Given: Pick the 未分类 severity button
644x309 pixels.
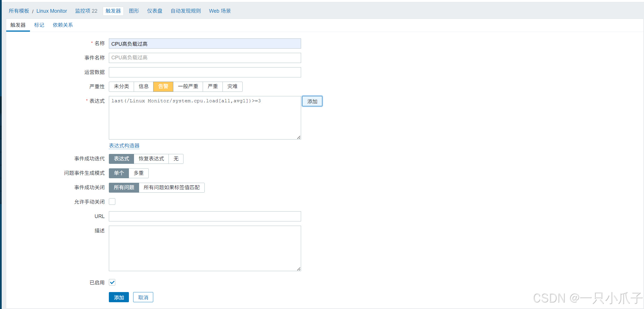Looking at the screenshot, I should (x=122, y=86).
